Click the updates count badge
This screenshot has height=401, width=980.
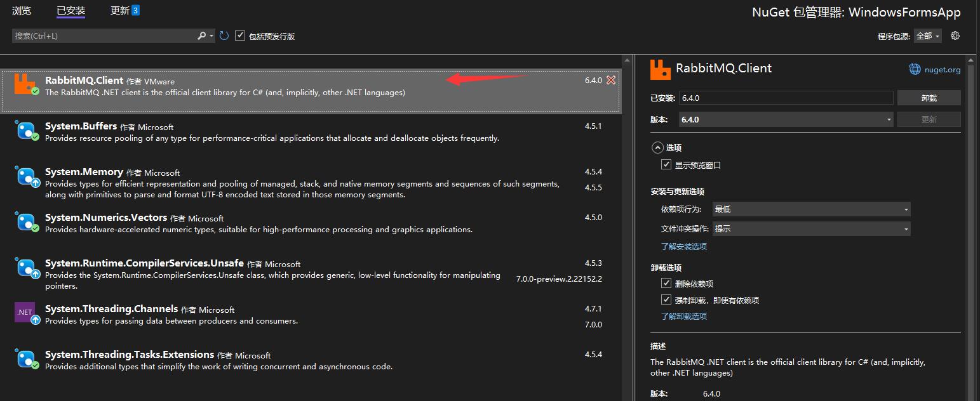click(136, 10)
